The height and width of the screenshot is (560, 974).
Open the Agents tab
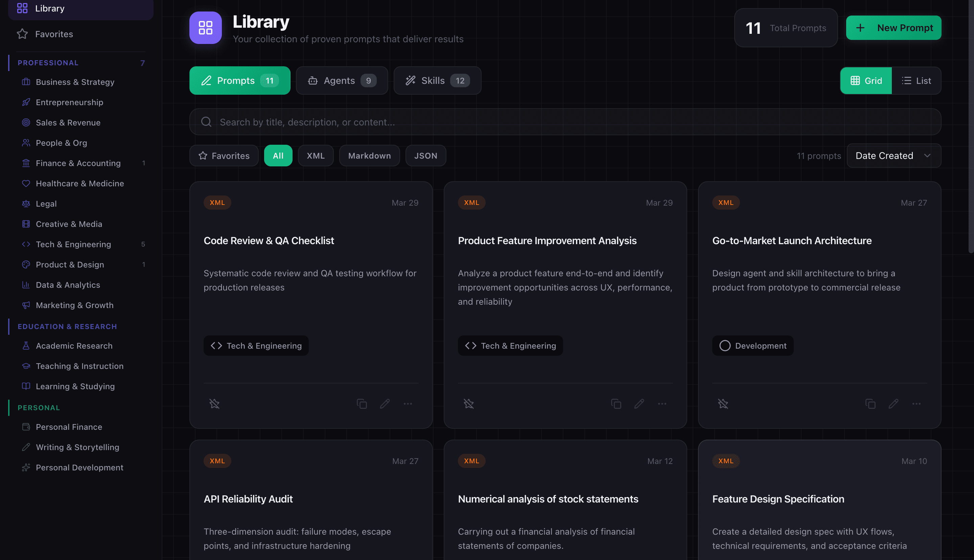[x=342, y=80]
